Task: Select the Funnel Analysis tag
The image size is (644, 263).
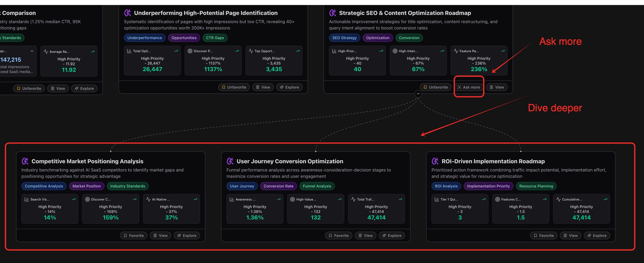Action: (x=317, y=186)
